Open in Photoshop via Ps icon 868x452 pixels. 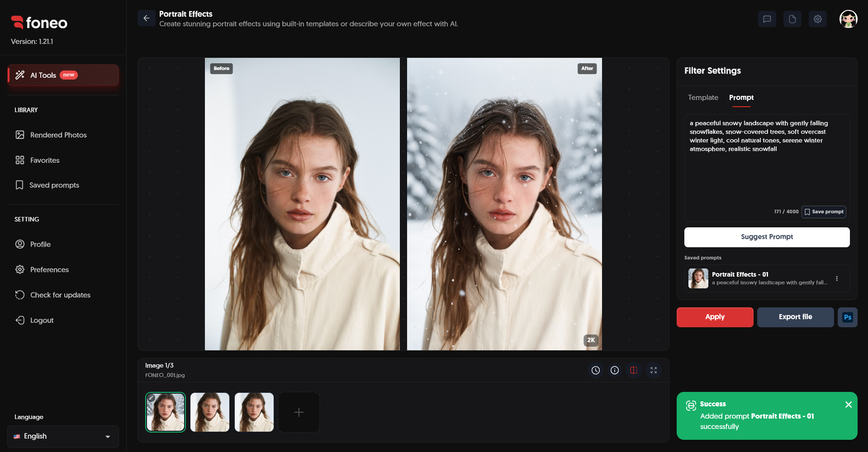pyautogui.click(x=848, y=317)
